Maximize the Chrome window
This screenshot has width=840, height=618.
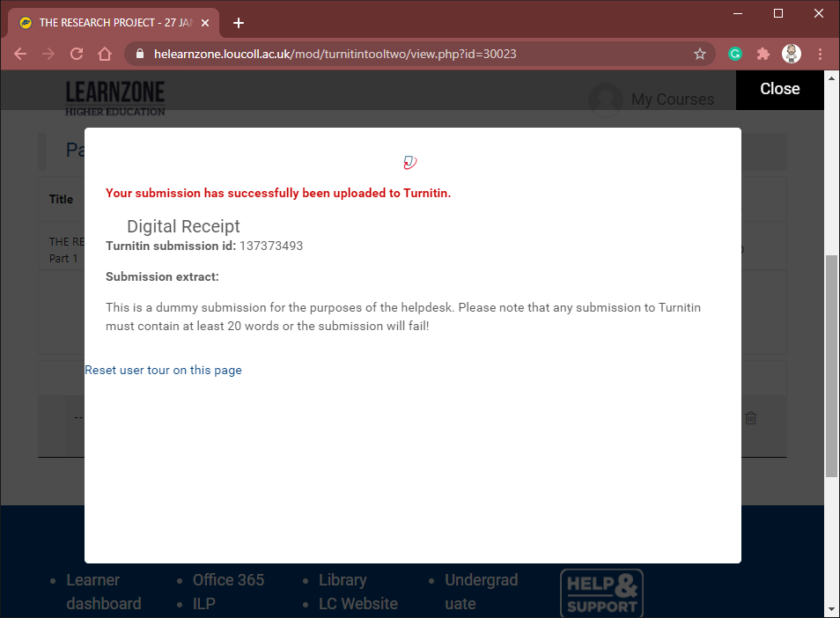(x=778, y=13)
